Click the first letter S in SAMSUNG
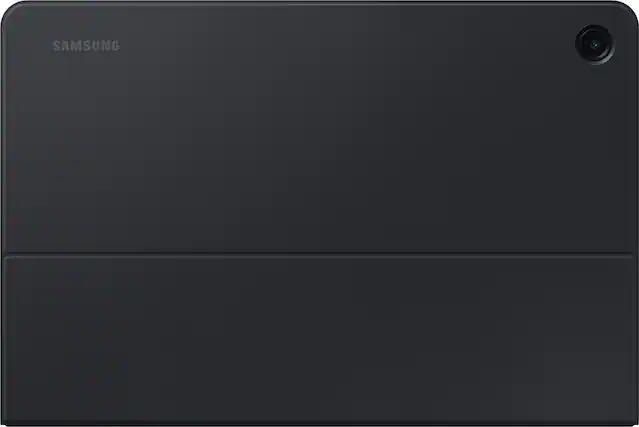Viewport: 639px width, 427px height. click(57, 46)
